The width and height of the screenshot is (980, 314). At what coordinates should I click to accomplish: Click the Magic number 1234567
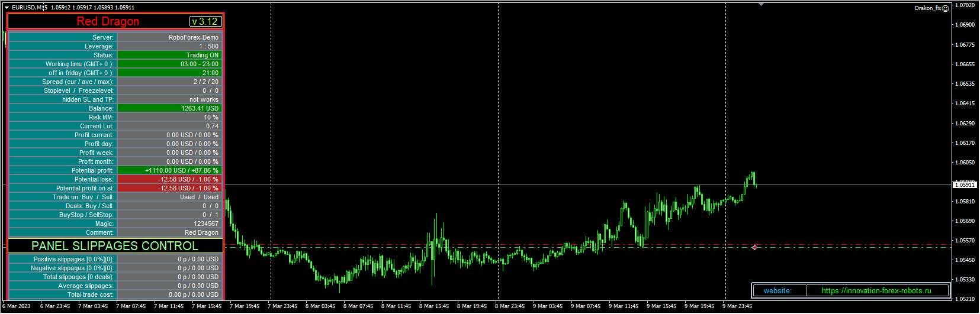(169, 224)
